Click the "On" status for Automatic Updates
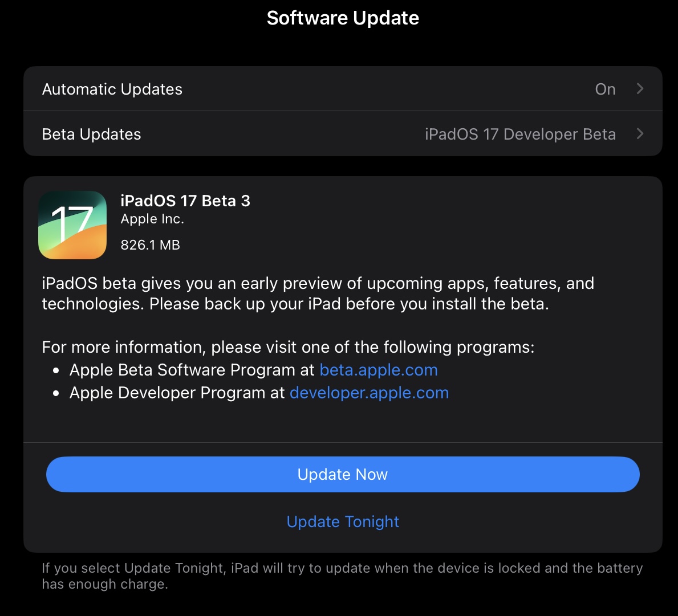 tap(605, 89)
